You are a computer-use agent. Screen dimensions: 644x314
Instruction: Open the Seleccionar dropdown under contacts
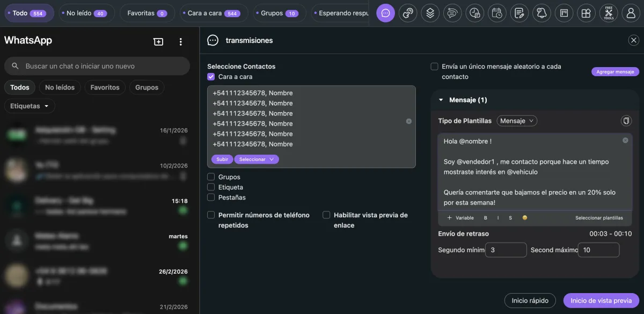pyautogui.click(x=257, y=159)
